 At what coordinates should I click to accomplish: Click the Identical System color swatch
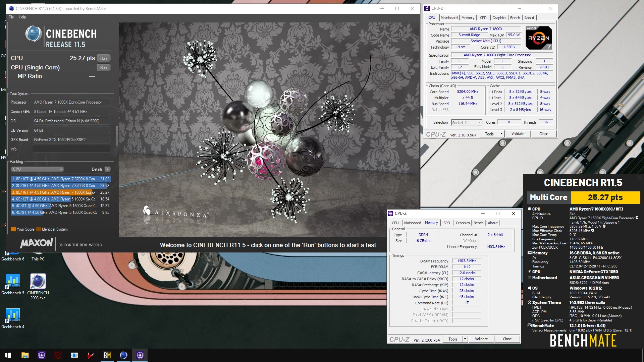pyautogui.click(x=38, y=229)
